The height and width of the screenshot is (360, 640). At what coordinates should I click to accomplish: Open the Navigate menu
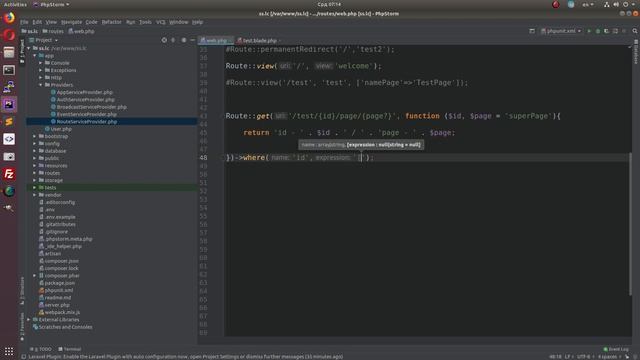(x=71, y=22)
